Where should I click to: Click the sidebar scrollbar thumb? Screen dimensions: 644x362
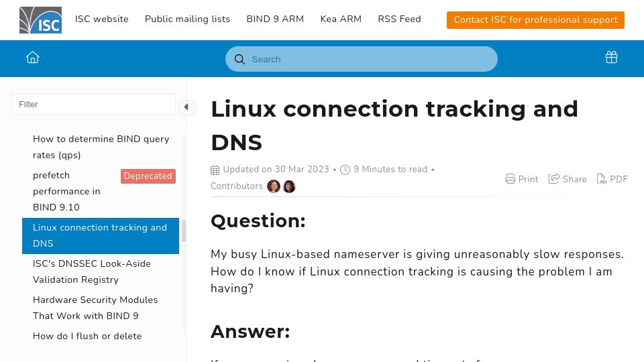tap(184, 231)
